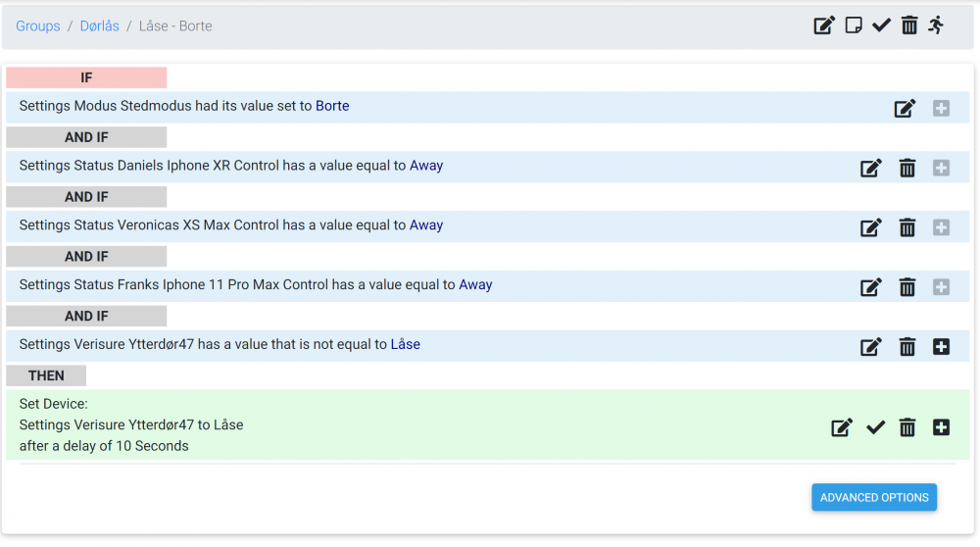Open the notes icon in header
Image resolution: width=980 pixels, height=547 pixels.
854,25
